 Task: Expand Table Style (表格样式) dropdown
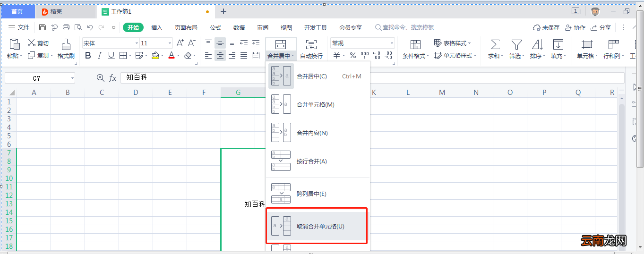point(470,43)
